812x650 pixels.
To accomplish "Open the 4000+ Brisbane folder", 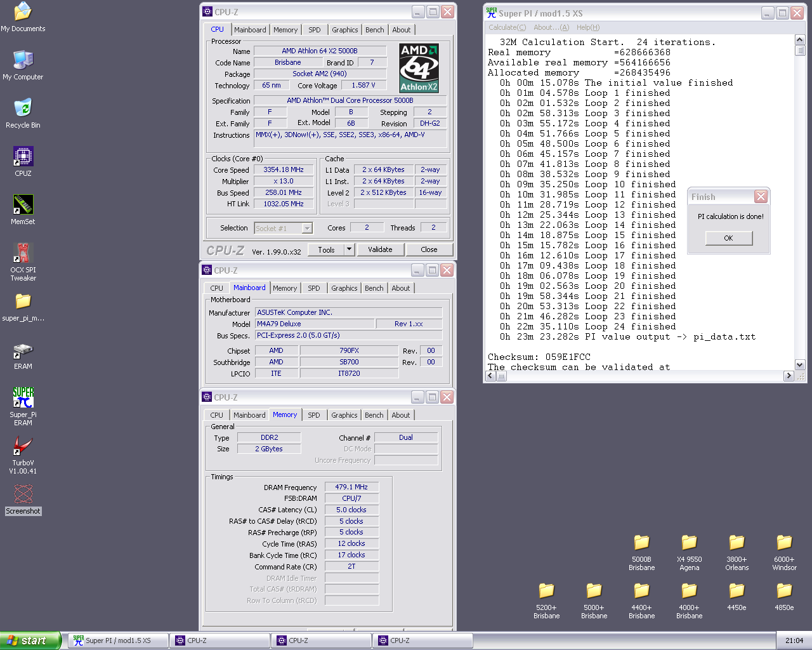I will point(689,600).
